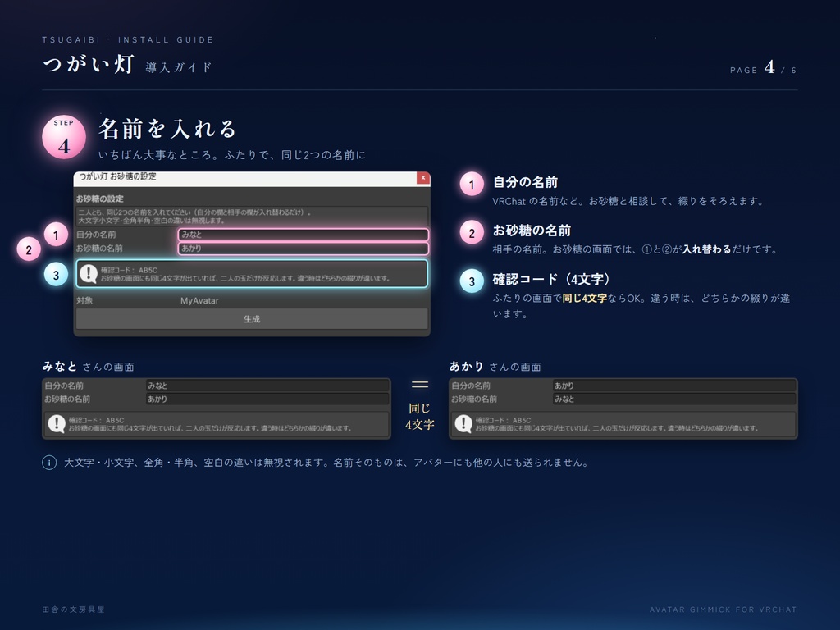Viewport: 840px width, 630px height.
Task: Click the お砂糖の名前 field in みなとさんの画面
Action: pos(267,399)
